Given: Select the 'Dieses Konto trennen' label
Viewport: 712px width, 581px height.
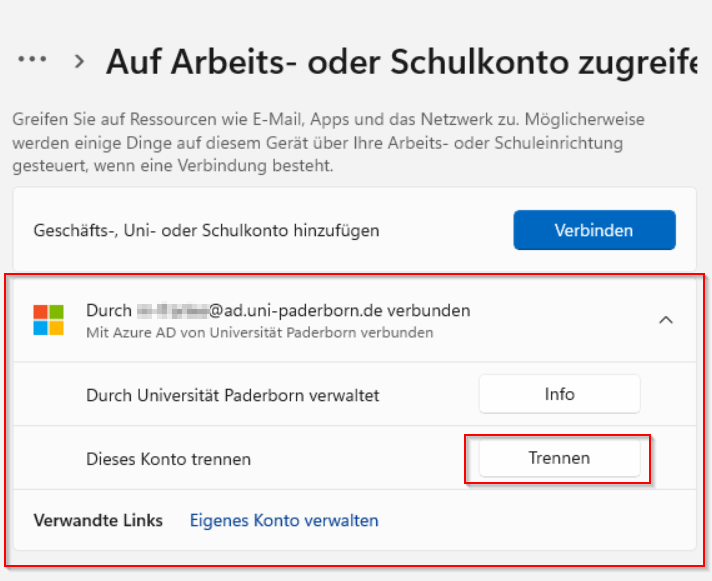Looking at the screenshot, I should (168, 459).
